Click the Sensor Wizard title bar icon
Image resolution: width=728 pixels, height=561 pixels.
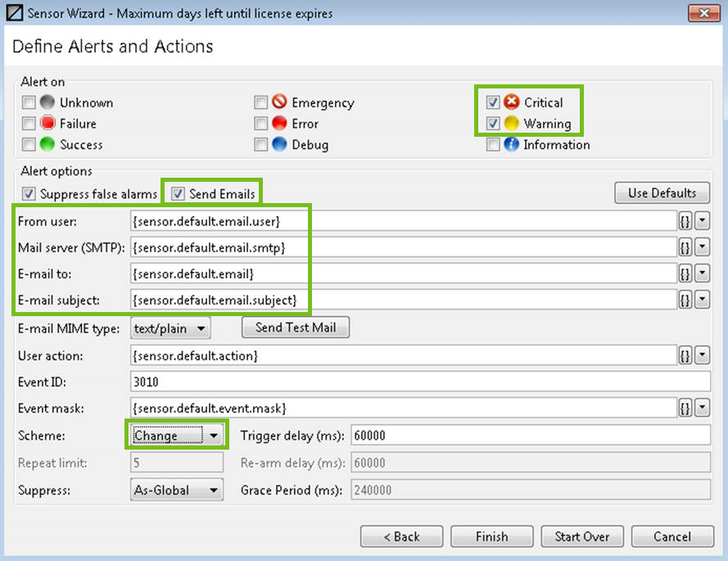coord(15,12)
